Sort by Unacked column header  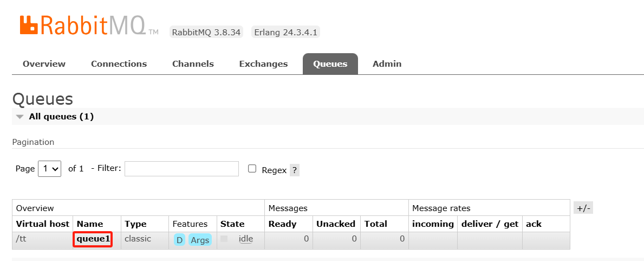[x=336, y=224]
